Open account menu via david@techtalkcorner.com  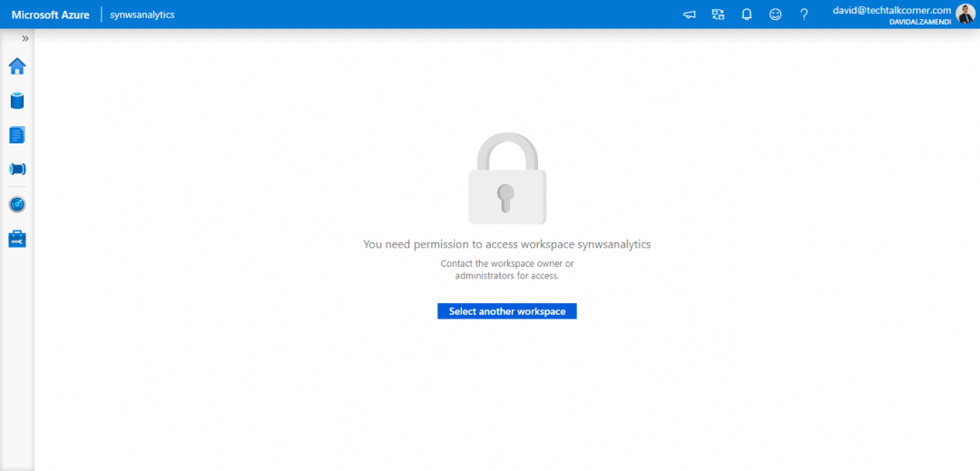891,10
